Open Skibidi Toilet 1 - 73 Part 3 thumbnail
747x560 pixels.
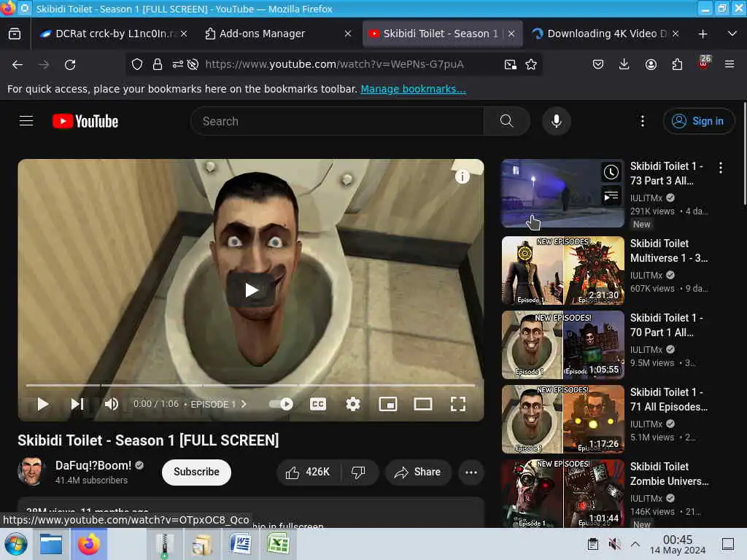[x=562, y=193]
